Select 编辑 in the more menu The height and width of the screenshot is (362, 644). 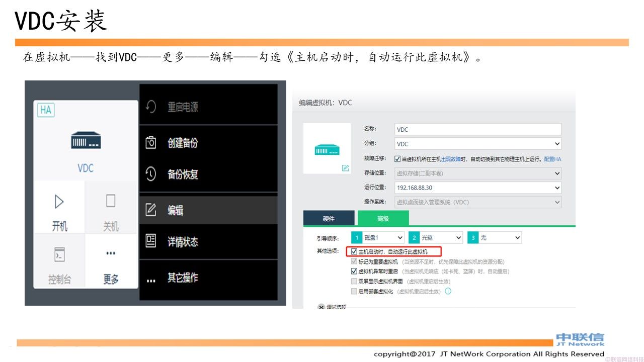pos(208,210)
